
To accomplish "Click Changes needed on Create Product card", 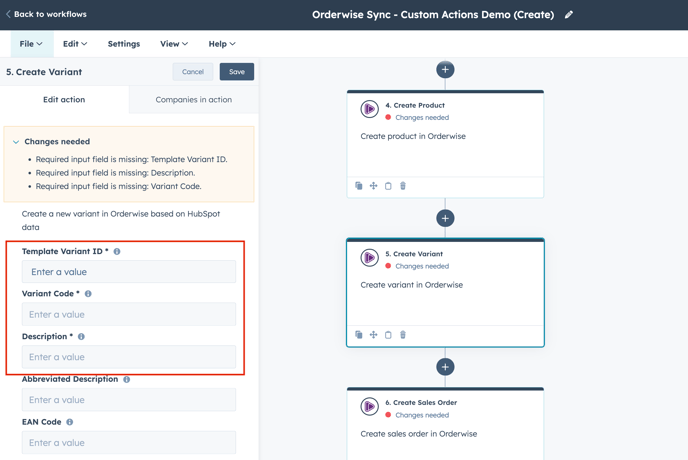I will (422, 118).
